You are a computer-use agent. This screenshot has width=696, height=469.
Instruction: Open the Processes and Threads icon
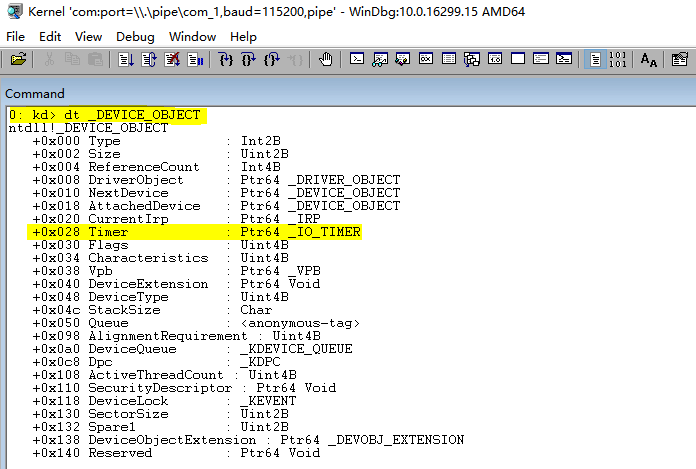point(541,59)
